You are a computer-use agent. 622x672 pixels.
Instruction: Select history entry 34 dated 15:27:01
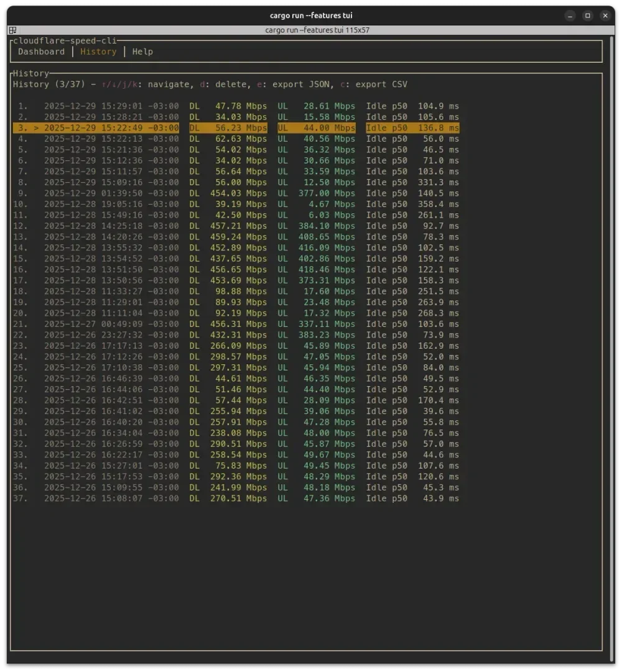[x=236, y=466]
